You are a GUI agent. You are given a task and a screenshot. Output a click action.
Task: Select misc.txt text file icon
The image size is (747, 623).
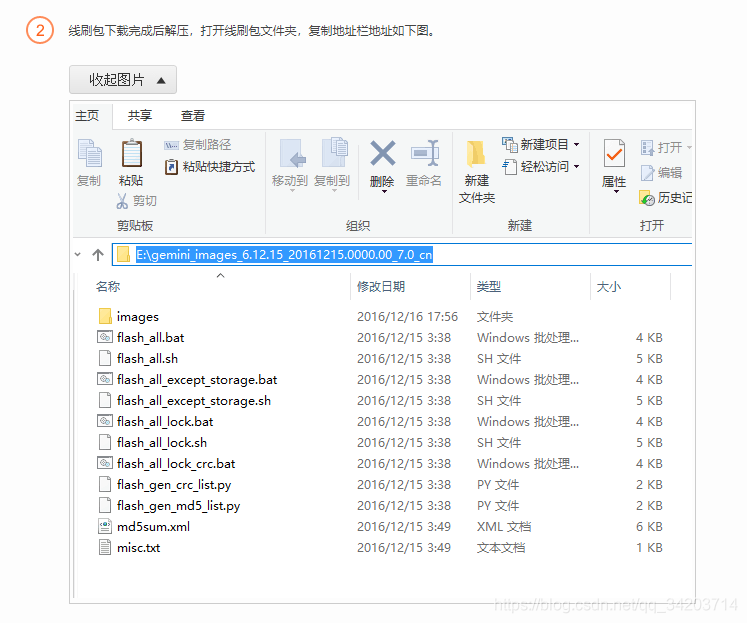click(x=105, y=547)
